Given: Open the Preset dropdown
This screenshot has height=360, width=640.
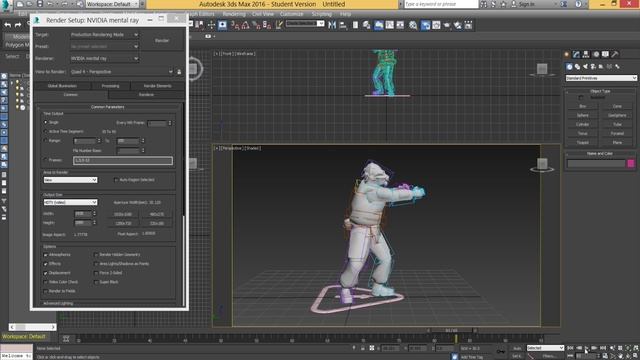Looking at the screenshot, I should pos(104,47).
